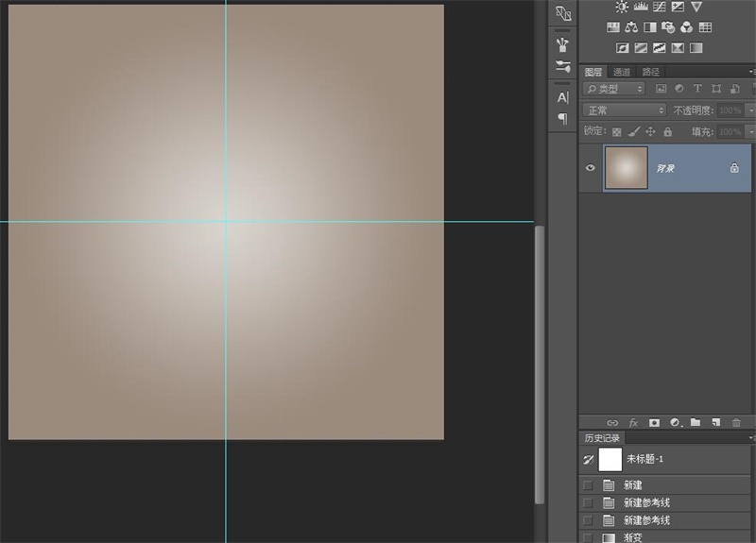
Task: Select the 未标题-1 snapshot
Action: [665, 460]
